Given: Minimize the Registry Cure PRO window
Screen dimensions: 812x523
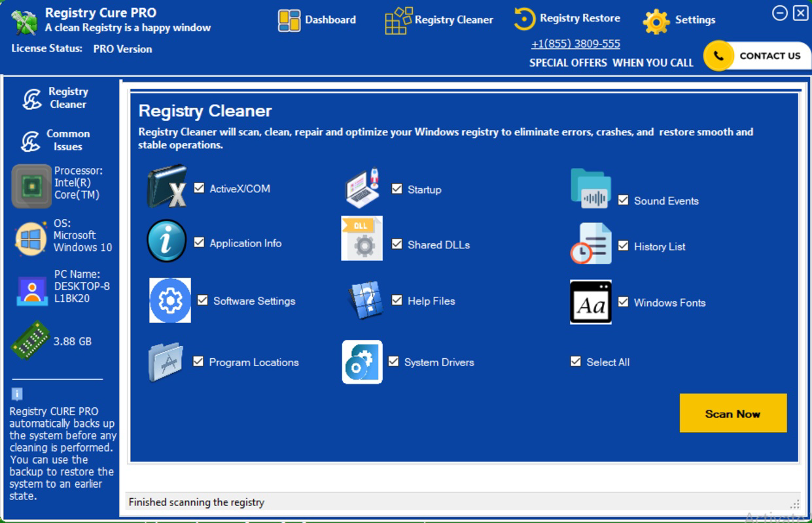Looking at the screenshot, I should tap(779, 13).
